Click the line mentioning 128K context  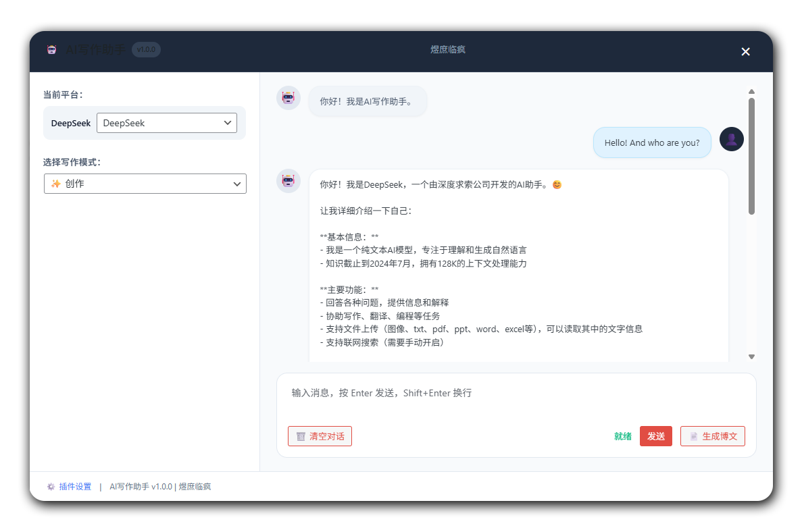point(423,264)
